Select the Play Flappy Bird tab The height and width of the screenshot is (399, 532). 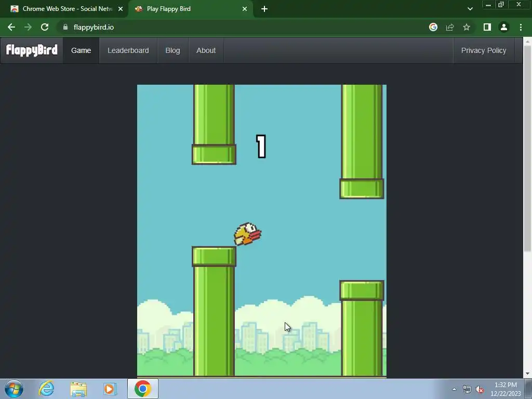click(x=190, y=9)
